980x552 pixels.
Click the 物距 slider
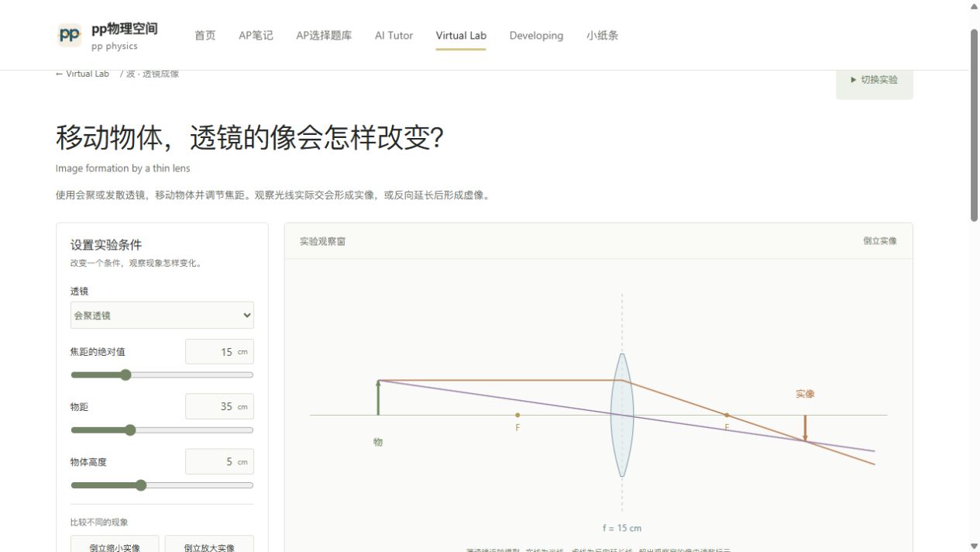162,430
